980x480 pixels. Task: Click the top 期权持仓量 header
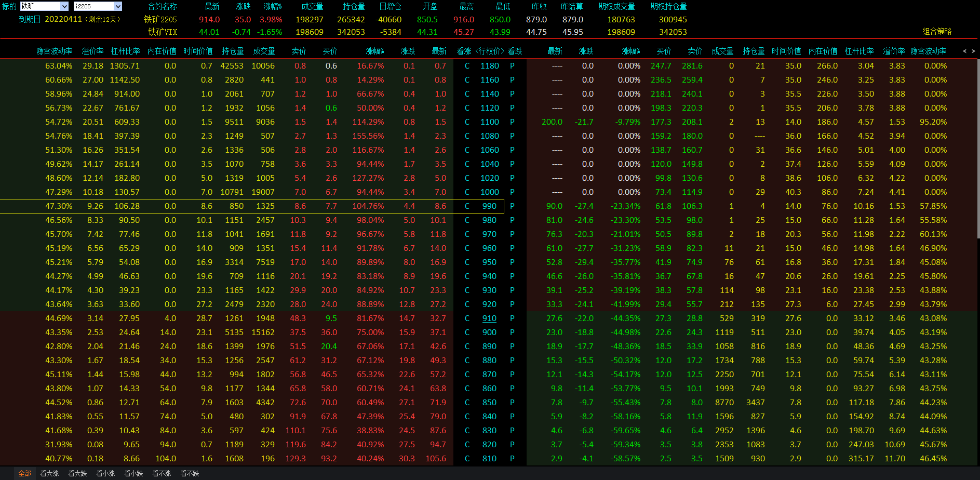click(x=668, y=6)
